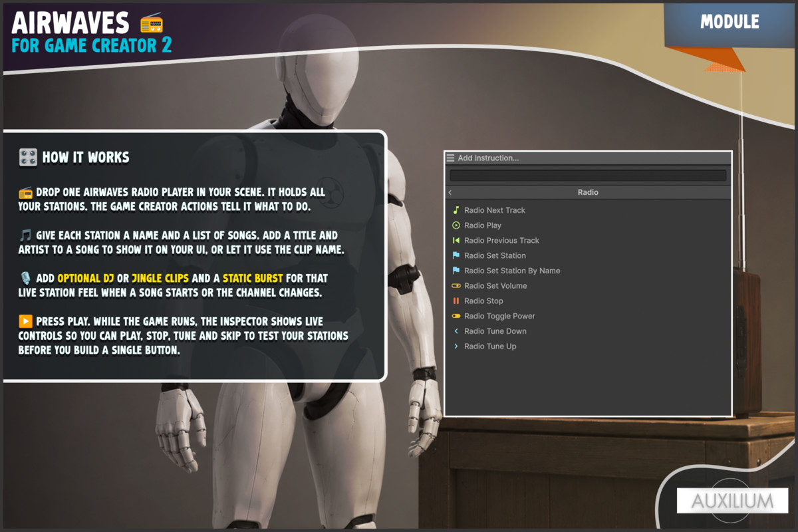Click the toggle icon beside Radio Toggle Power
The width and height of the screenshot is (798, 532).
(456, 316)
